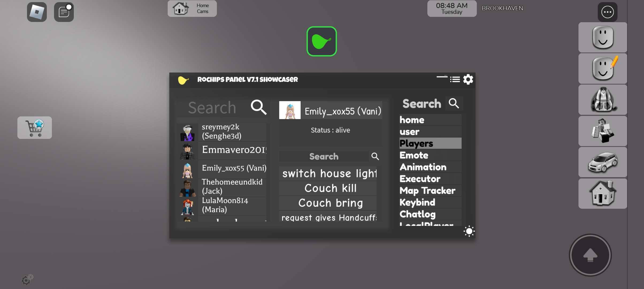This screenshot has height=289, width=644.
Task: Collapse the panel using the list icon
Action: tap(455, 79)
